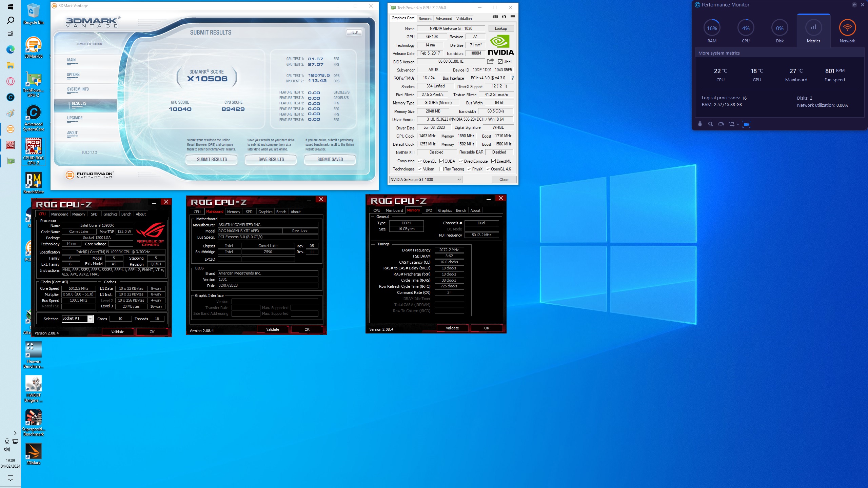This screenshot has width=868, height=488.
Task: Click the Microsoft Edge taskbar icon
Action: tap(11, 50)
